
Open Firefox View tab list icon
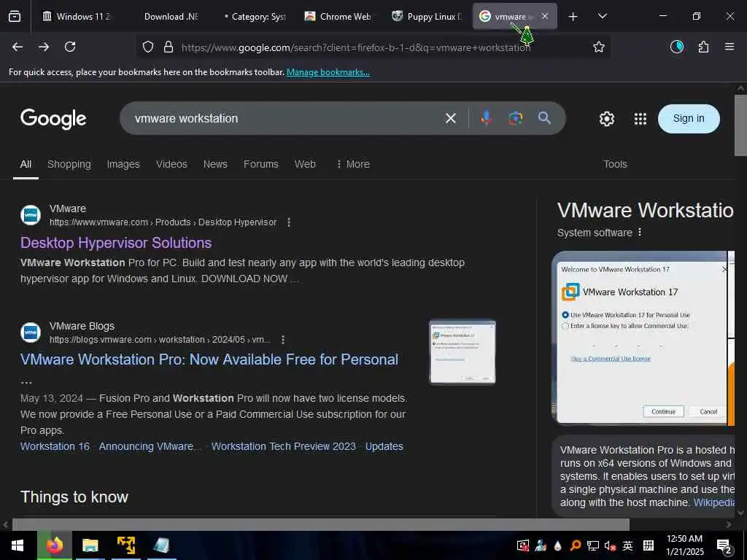coord(15,17)
